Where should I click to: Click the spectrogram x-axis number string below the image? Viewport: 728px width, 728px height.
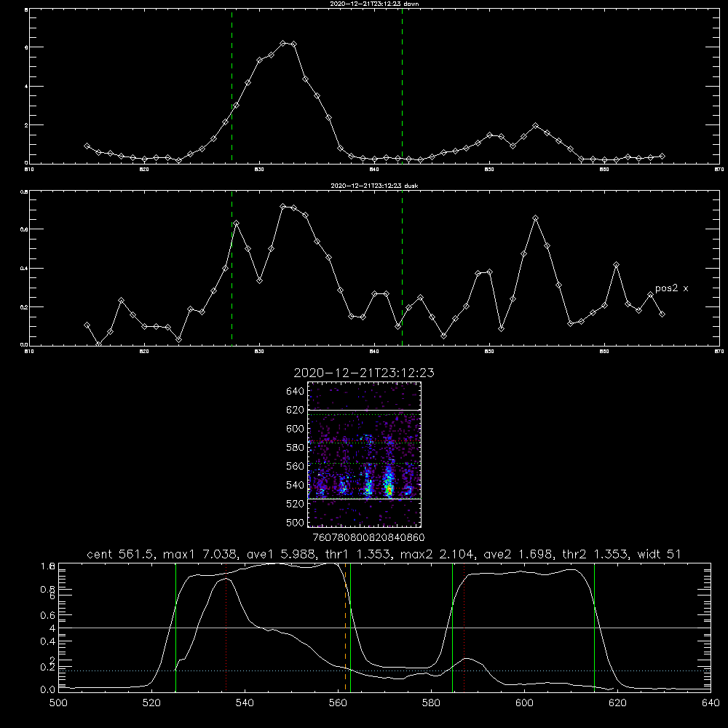pos(368,538)
